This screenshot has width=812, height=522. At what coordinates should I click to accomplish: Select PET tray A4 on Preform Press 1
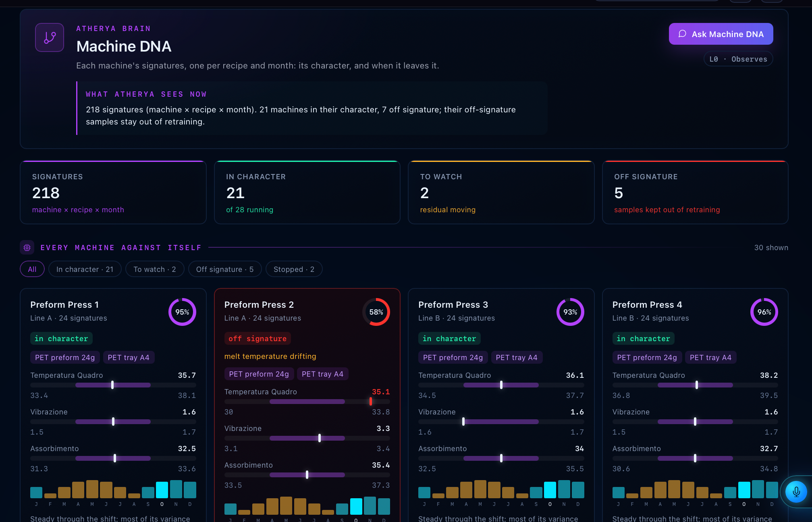129,357
